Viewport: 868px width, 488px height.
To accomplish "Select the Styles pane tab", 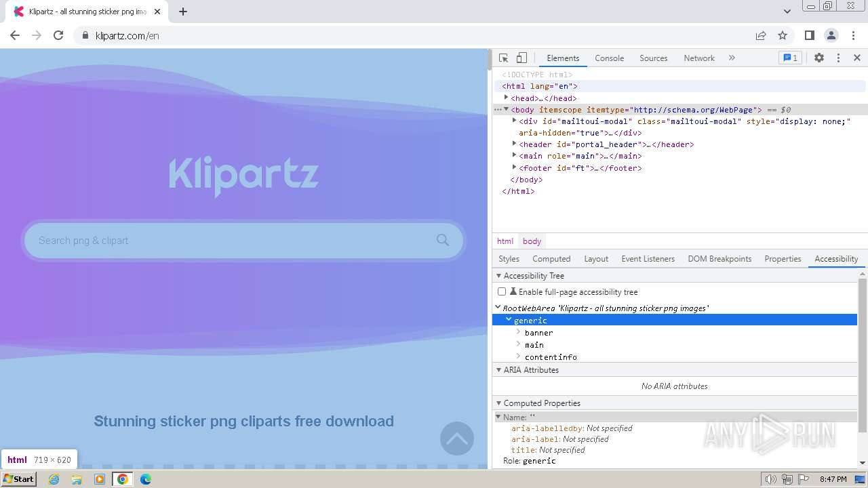I will point(509,259).
